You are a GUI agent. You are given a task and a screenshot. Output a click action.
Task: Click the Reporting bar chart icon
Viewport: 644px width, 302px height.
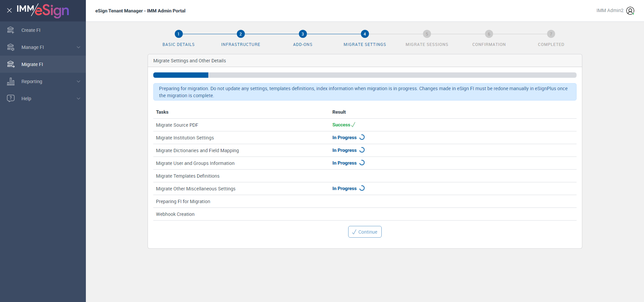[x=11, y=81]
